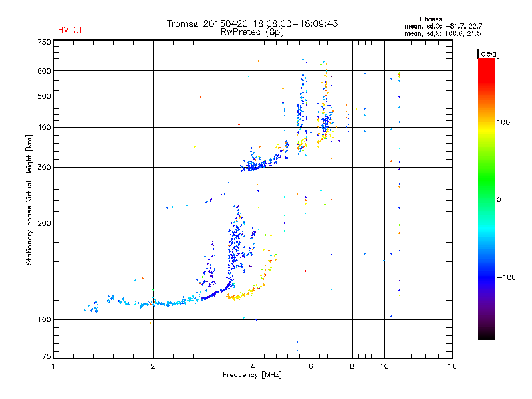Viewport: 532px width, 399px height.
Task: Click the x-axis tick label '4'
Action: click(x=253, y=366)
